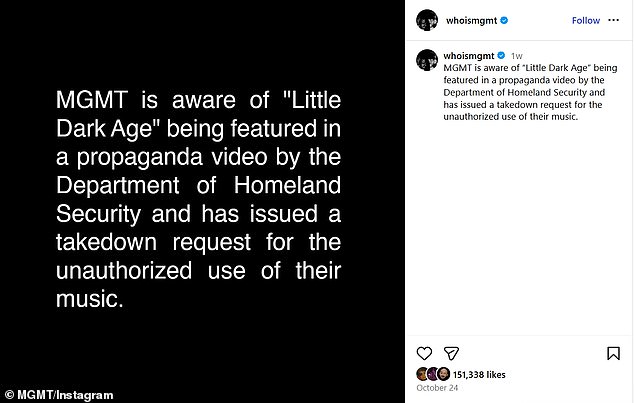Click the liker avatars beside likes count
The height and width of the screenshot is (403, 634).
432,373
